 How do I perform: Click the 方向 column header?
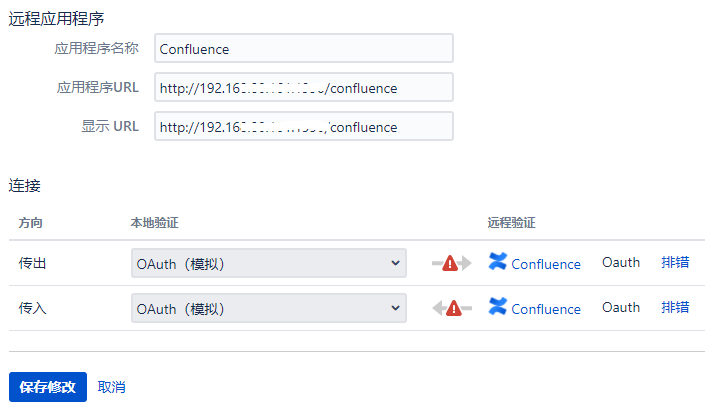click(31, 222)
